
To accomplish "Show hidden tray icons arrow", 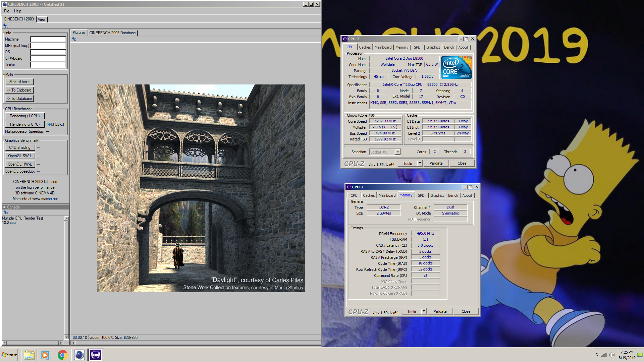I will (x=597, y=355).
